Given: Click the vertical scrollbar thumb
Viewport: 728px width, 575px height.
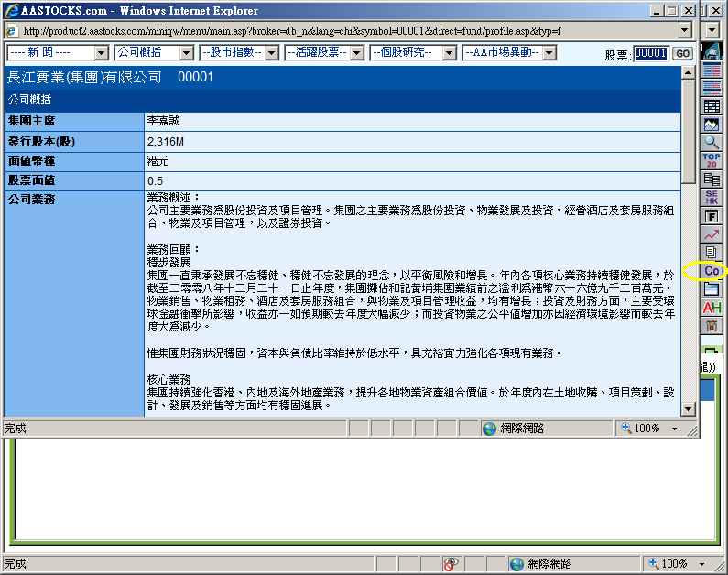Looking at the screenshot, I should pyautogui.click(x=688, y=131).
